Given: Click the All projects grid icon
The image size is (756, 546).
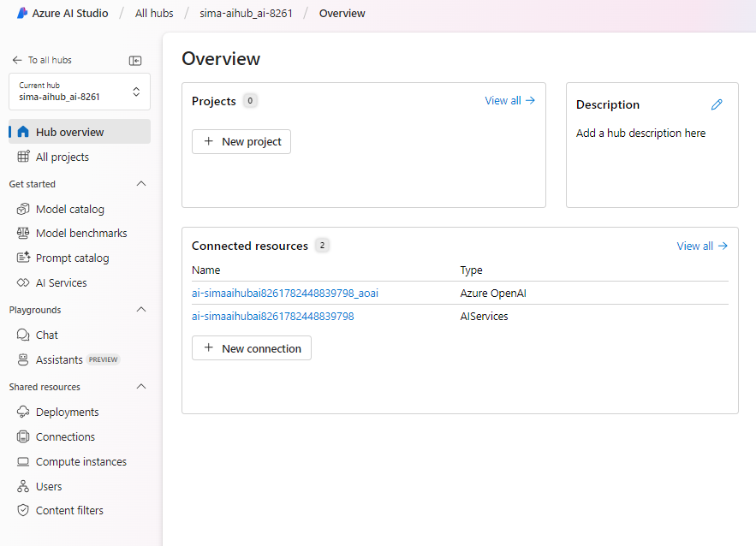Looking at the screenshot, I should point(23,156).
